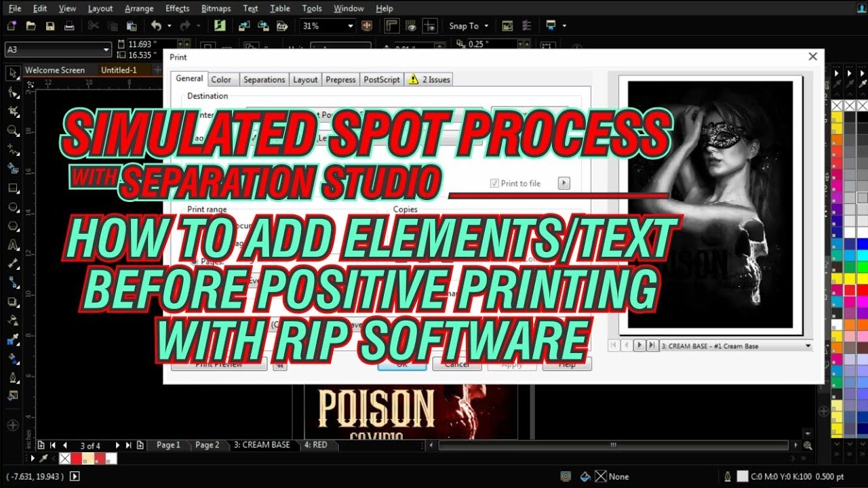Click the Undo arrow icon

tap(156, 26)
